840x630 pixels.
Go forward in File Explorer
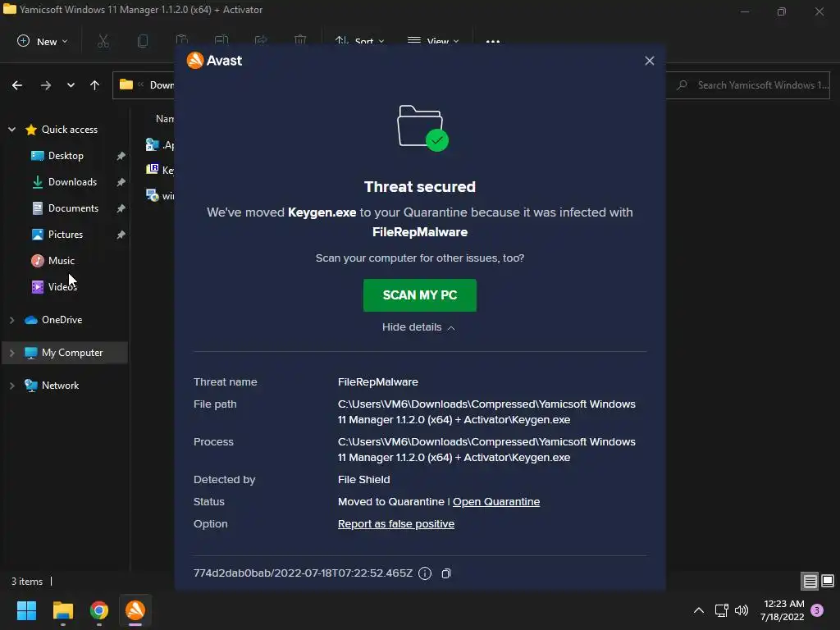coord(46,85)
